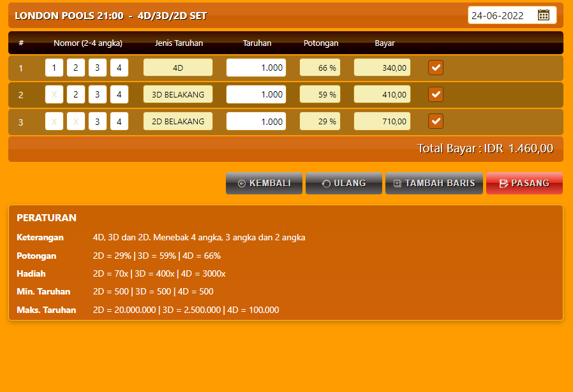
Task: Add a row with TAMBAH BARIS
Action: click(434, 183)
